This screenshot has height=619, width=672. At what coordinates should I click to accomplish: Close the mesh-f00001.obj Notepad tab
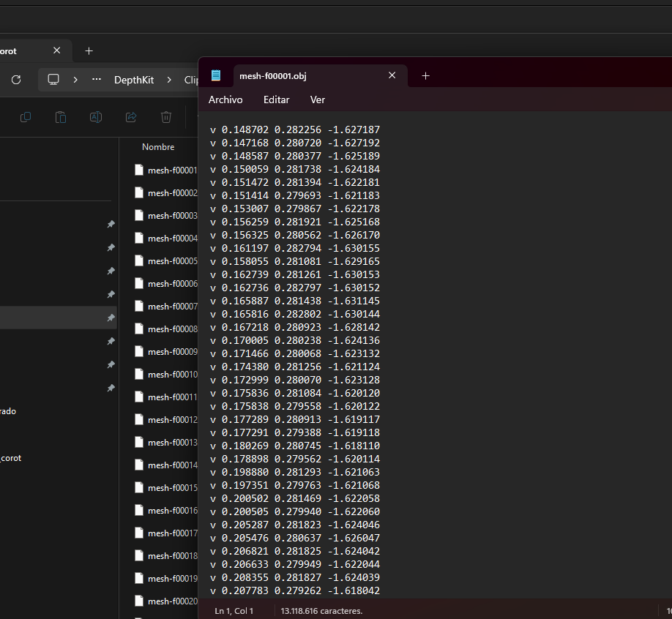[392, 75]
